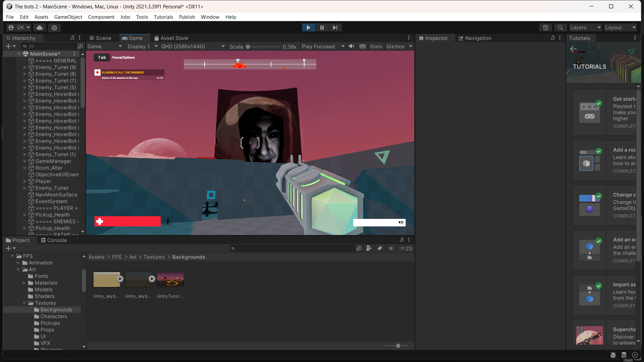Open the Undo History icon
Image resolution: width=644 pixels, height=362 pixels.
(546, 27)
